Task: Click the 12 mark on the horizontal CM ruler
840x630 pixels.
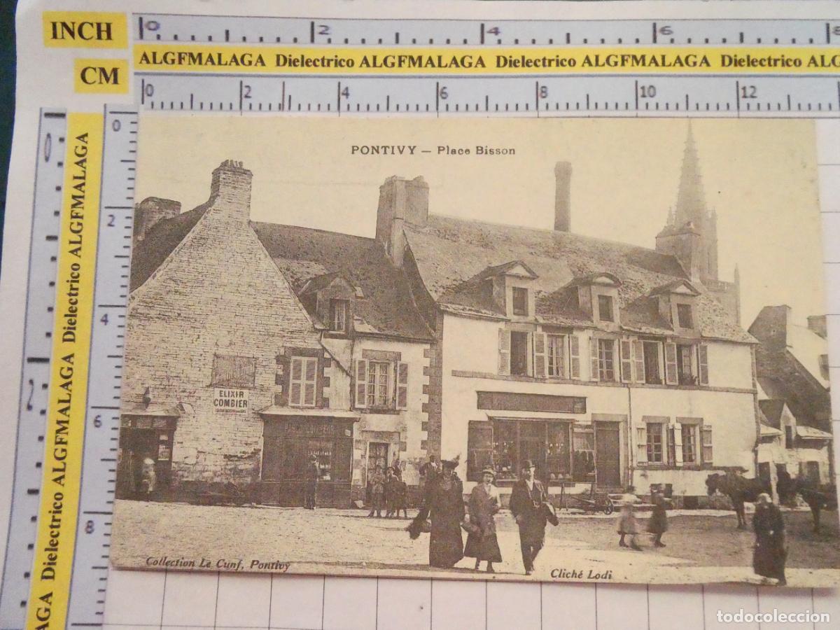Action: coord(748,92)
